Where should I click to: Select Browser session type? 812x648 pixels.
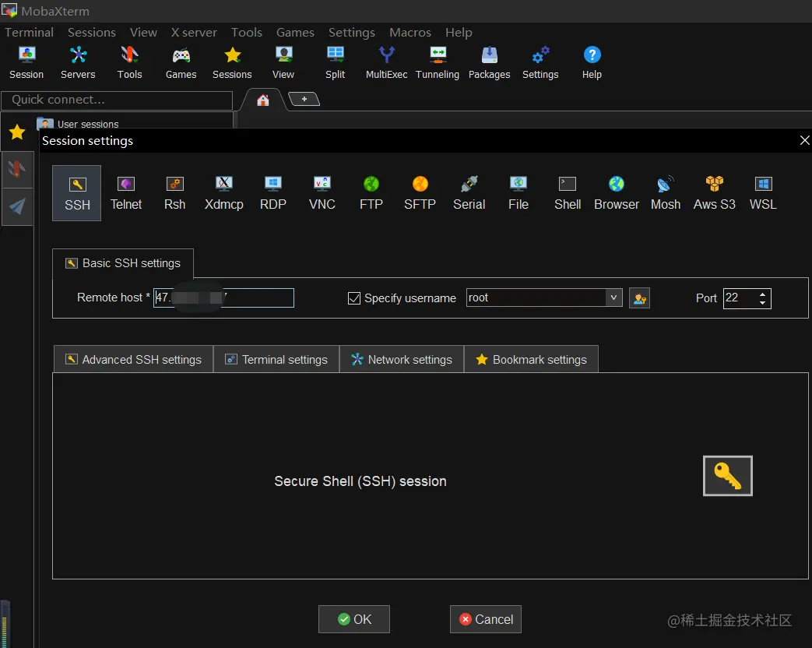click(x=617, y=193)
